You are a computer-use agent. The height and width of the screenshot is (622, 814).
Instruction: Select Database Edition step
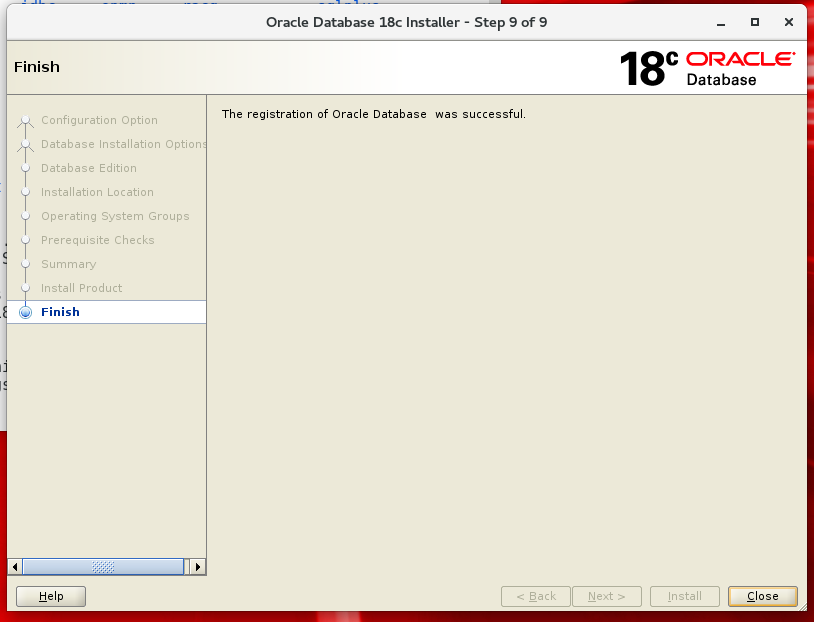pos(89,168)
